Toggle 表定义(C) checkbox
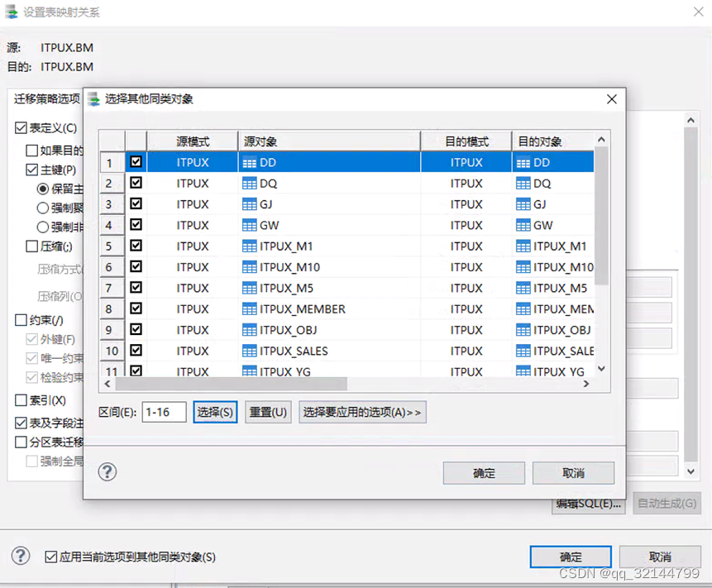712x588 pixels. [21, 128]
